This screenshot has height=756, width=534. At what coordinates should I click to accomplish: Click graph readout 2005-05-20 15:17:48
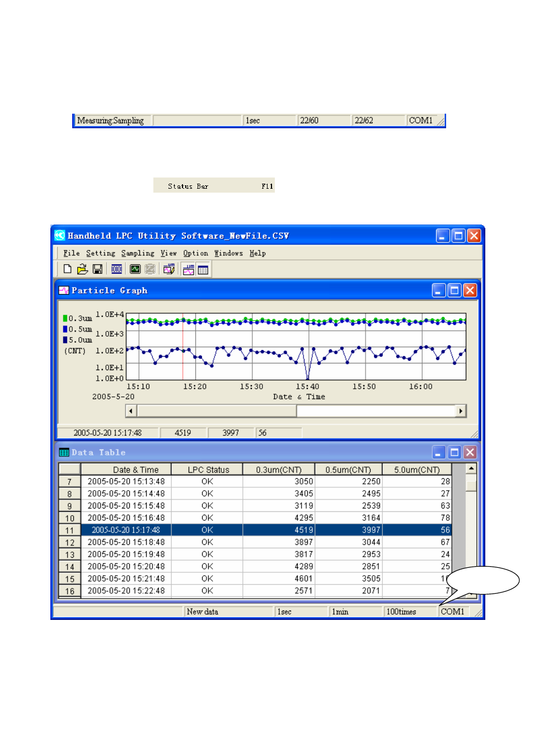pyautogui.click(x=107, y=433)
